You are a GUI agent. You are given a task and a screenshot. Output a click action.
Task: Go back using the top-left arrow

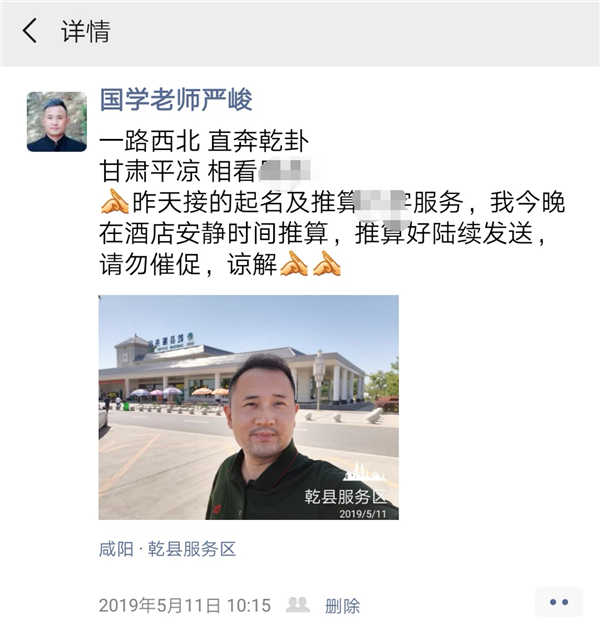(x=30, y=31)
